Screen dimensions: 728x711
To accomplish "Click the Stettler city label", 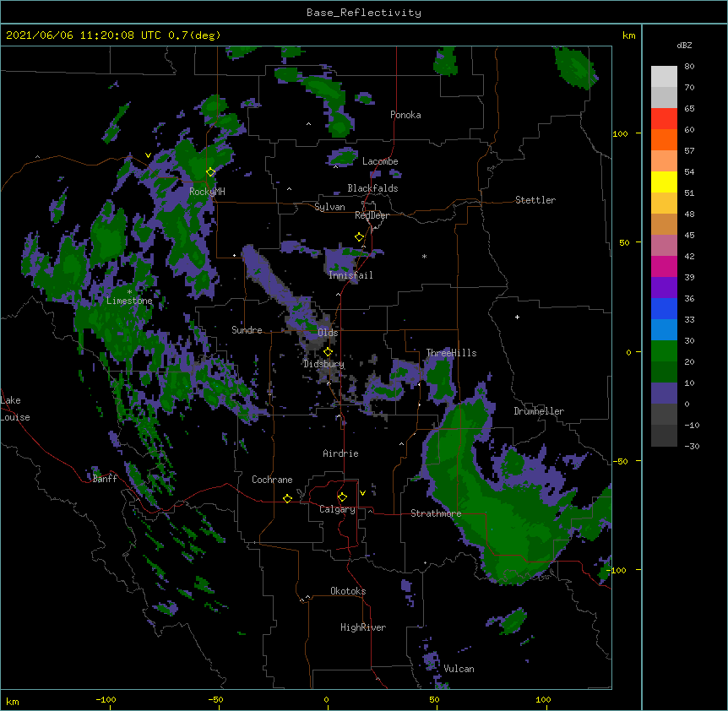I will 535,200.
